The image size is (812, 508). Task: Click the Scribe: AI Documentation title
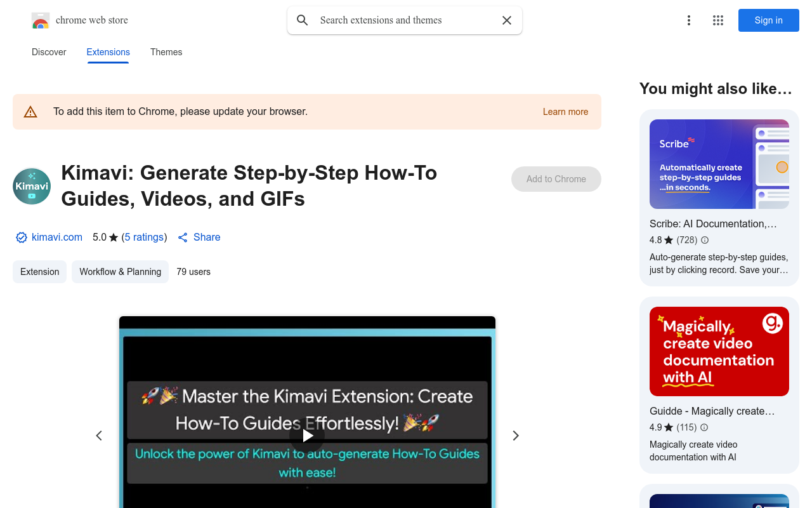(x=713, y=224)
